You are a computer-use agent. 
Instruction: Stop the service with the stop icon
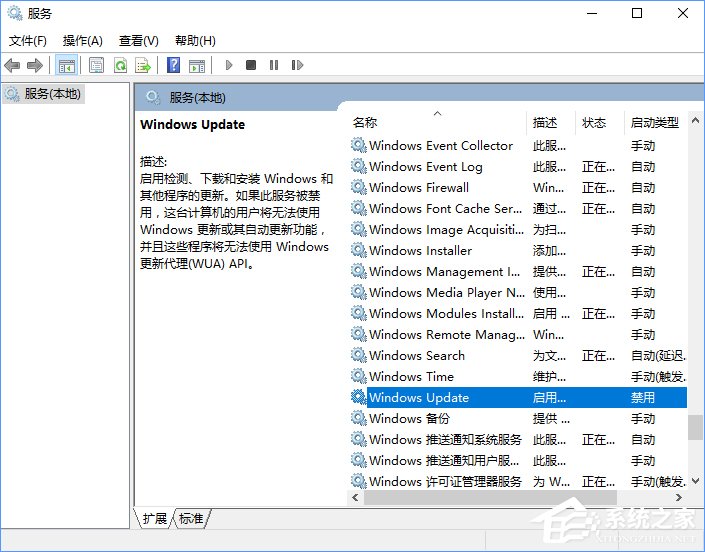[x=251, y=66]
